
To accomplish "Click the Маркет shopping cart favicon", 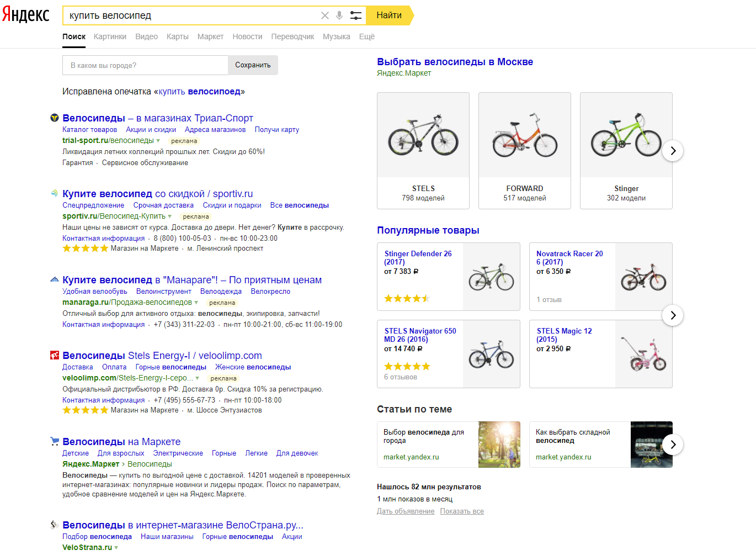I will [55, 441].
